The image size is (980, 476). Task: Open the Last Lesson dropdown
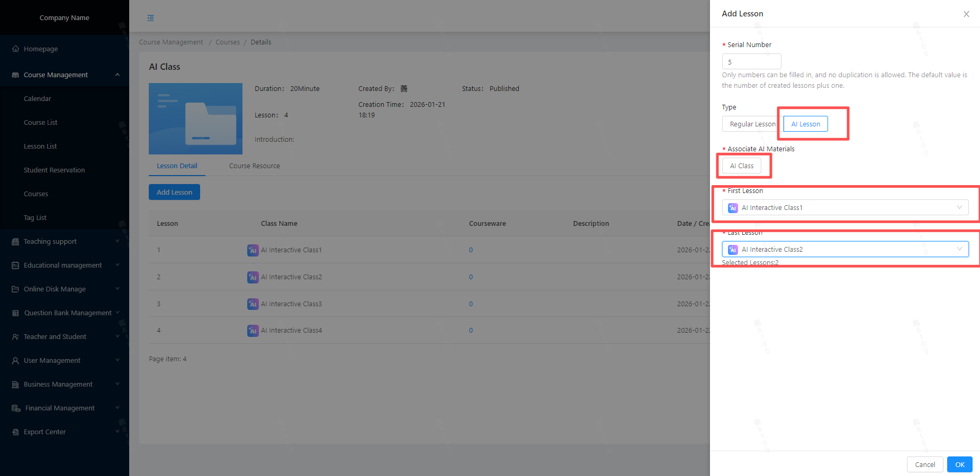click(845, 250)
